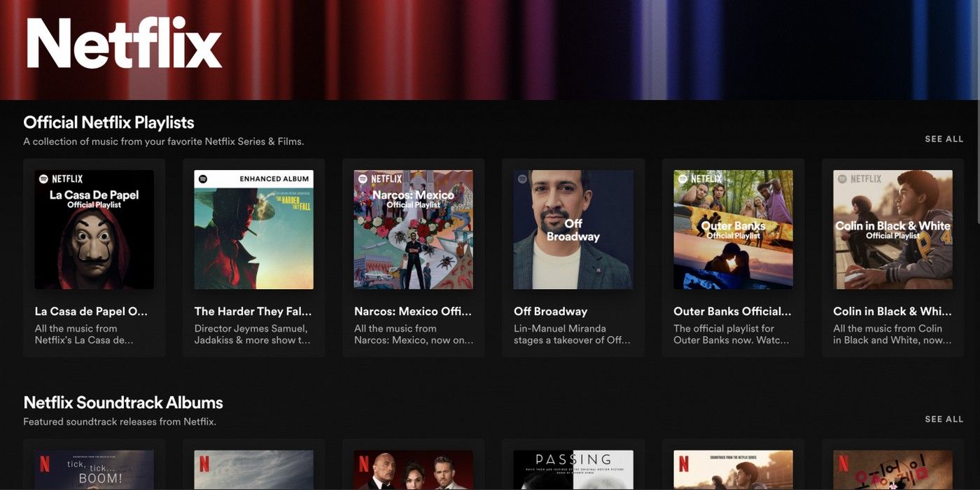Select The Harder They Fall album thumbnail

(x=254, y=229)
